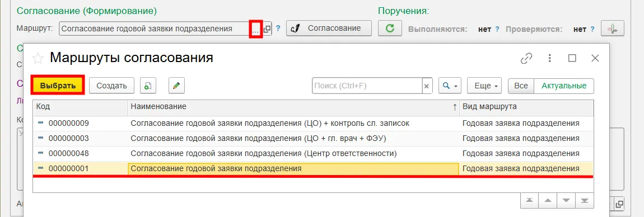The height and width of the screenshot is (217, 644).
Task: Click the green refresh button under Поручения
Action: 389,29
